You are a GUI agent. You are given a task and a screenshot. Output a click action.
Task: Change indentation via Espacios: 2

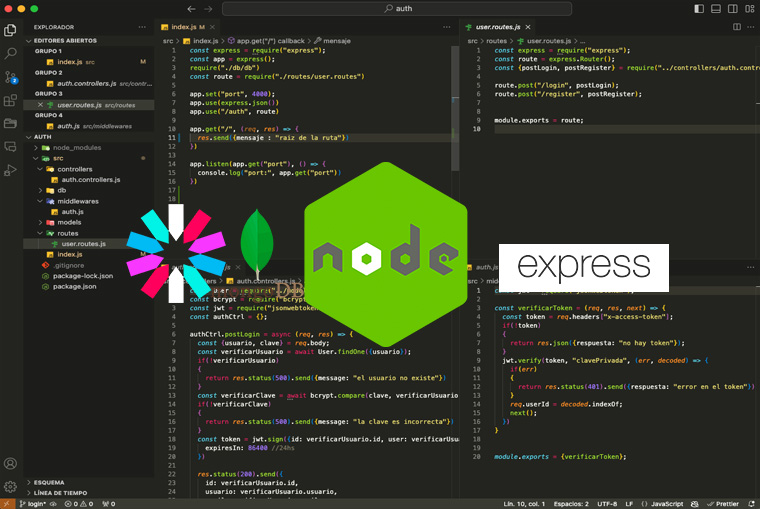571,504
